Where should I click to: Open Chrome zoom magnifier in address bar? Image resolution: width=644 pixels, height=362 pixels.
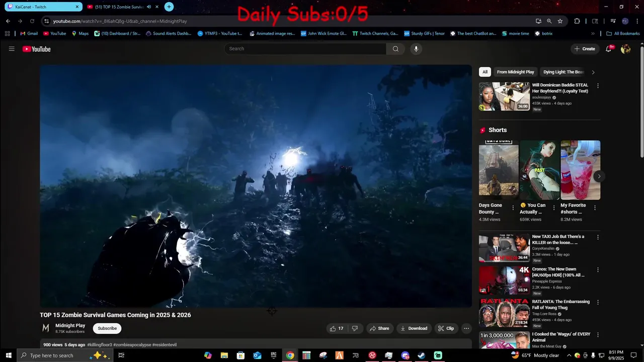(x=549, y=21)
